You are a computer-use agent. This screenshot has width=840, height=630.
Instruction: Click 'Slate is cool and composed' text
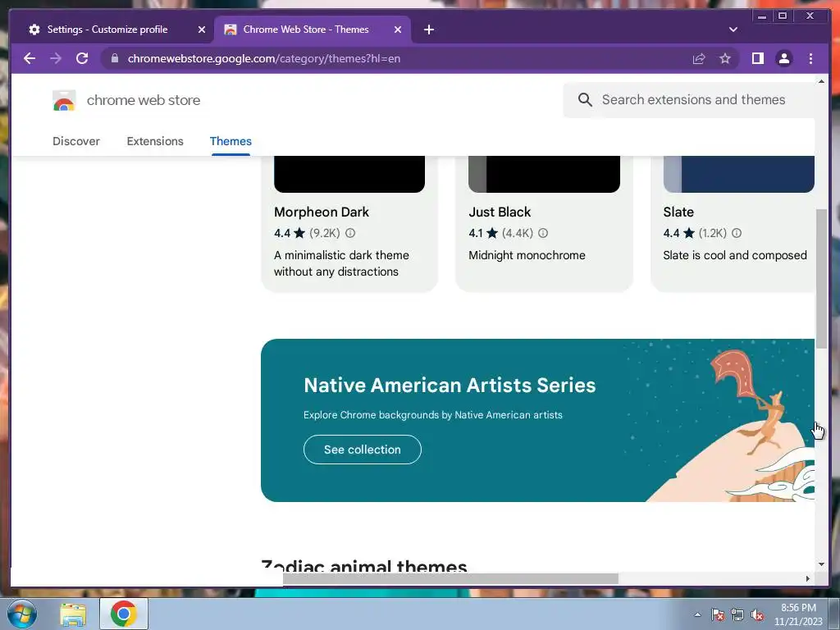(x=734, y=256)
